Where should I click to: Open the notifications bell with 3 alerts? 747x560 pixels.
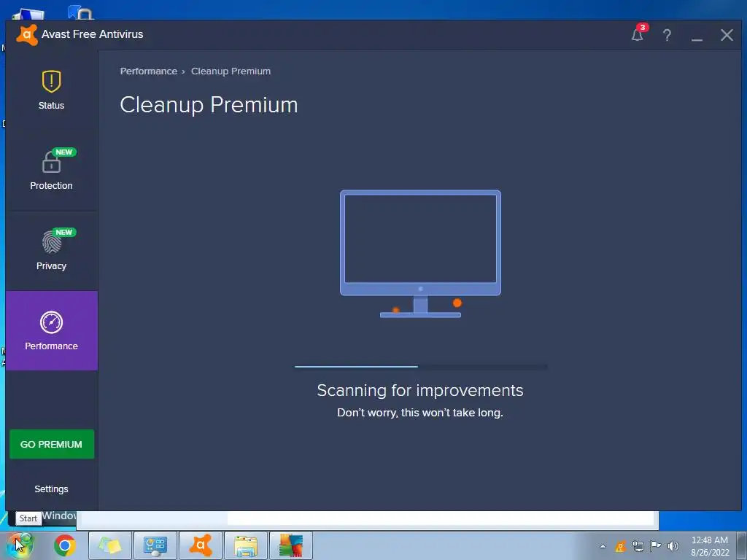[638, 34]
